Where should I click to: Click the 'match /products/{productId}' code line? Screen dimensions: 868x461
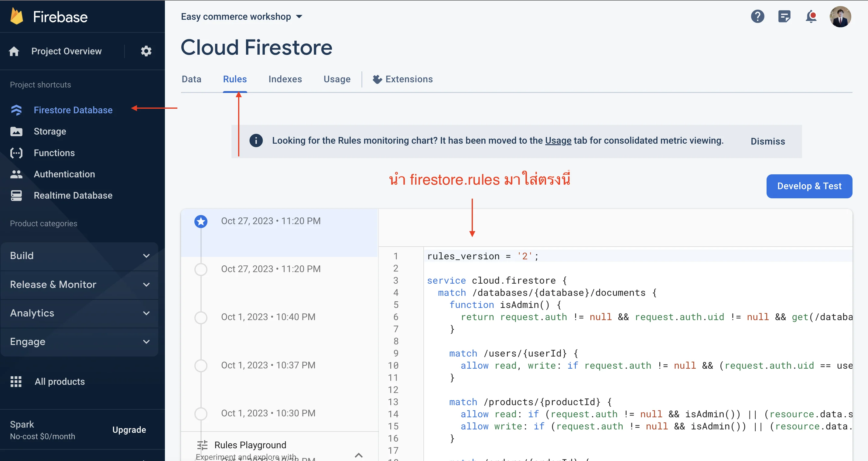tap(530, 402)
